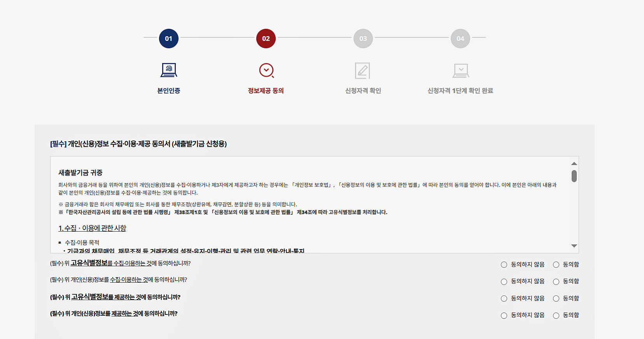Click the 새출발기금 귀중 heading
Viewport: 644px width, 339px height.
pos(80,173)
